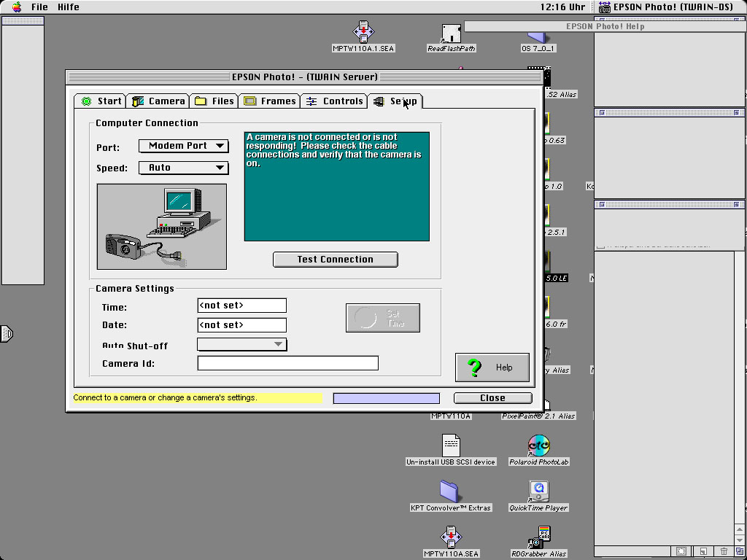Click the Setup tab

(x=395, y=101)
